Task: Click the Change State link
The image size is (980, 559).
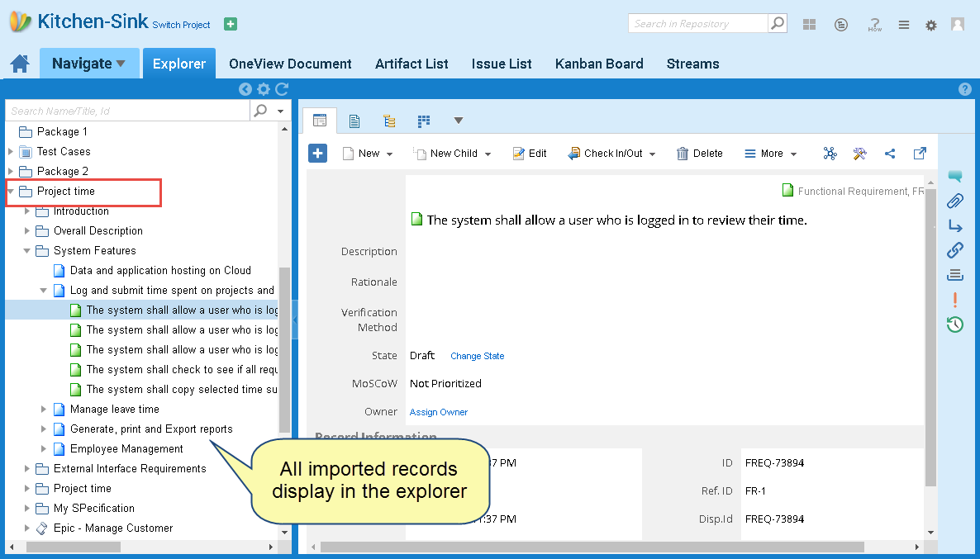Action: (478, 356)
